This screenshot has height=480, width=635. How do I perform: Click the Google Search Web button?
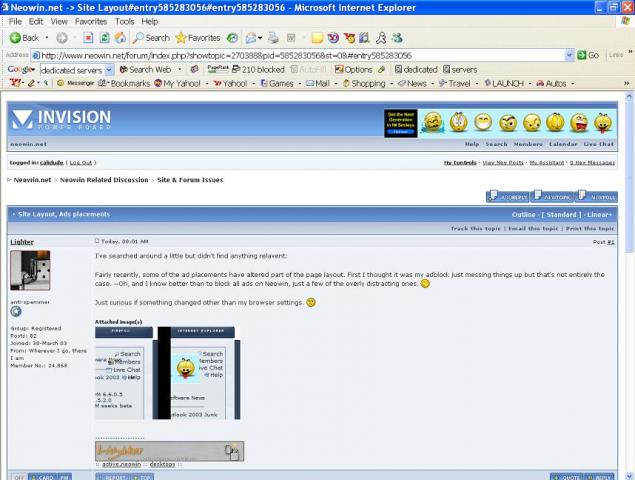[x=145, y=70]
